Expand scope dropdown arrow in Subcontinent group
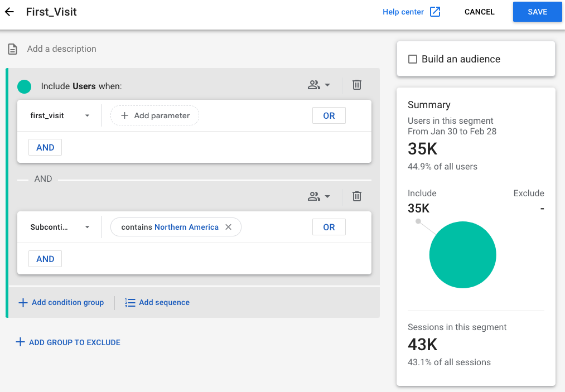The image size is (565, 392). 327,196
